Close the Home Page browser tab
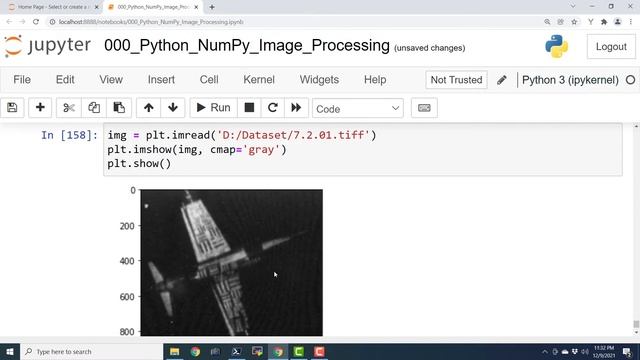The width and height of the screenshot is (640, 360). pyautogui.click(x=97, y=7)
